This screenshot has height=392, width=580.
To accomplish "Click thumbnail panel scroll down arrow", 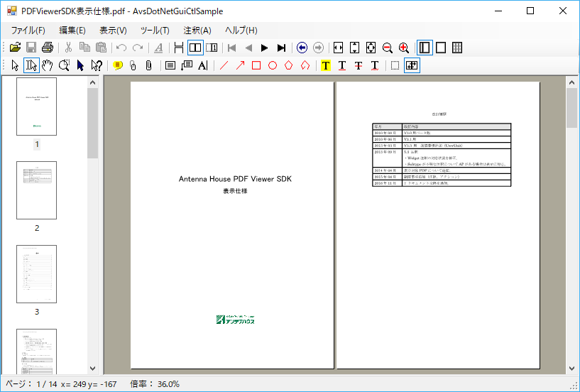I will (x=93, y=369).
